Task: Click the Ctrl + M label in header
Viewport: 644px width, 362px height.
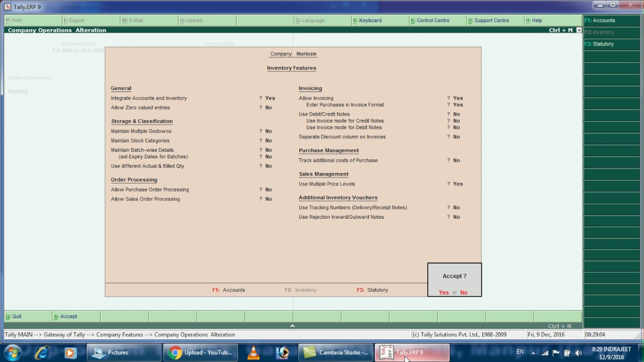Action: [561, 30]
